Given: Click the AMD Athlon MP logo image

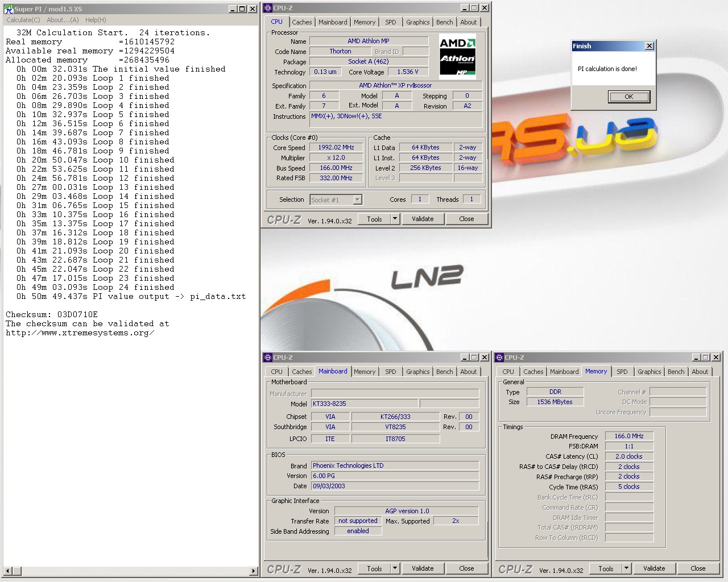Looking at the screenshot, I should [458, 56].
